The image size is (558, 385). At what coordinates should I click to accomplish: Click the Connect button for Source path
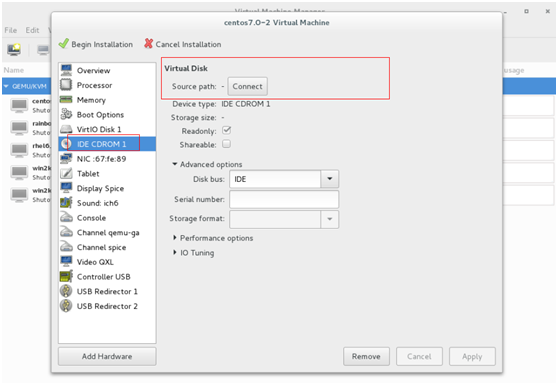point(247,86)
